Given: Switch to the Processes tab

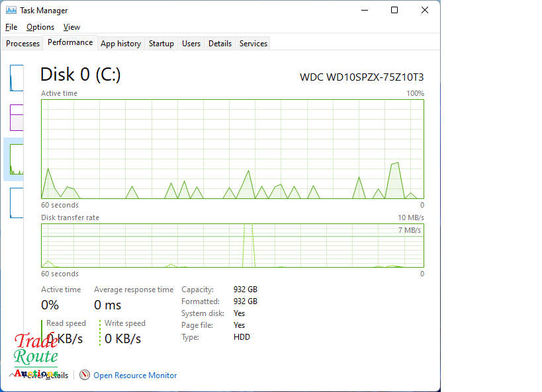Looking at the screenshot, I should pos(23,44).
